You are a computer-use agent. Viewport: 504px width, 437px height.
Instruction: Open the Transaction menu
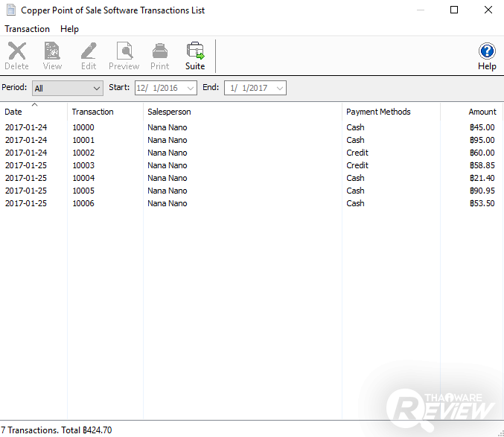pyautogui.click(x=27, y=29)
